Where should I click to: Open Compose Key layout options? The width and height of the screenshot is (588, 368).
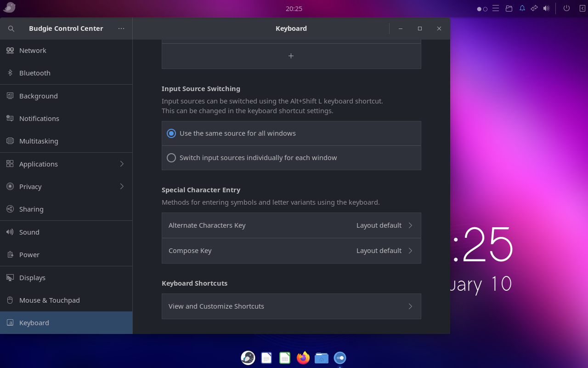pyautogui.click(x=291, y=251)
